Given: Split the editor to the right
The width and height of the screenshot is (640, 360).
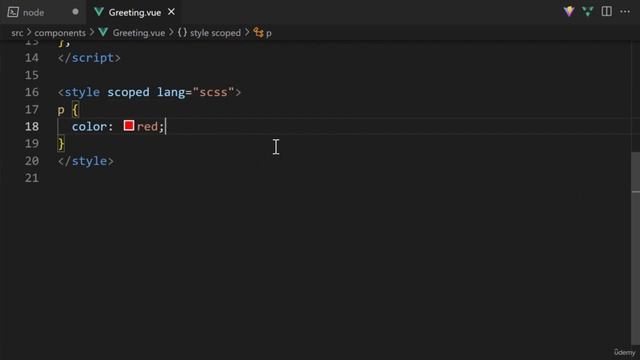Looking at the screenshot, I should tap(607, 11).
